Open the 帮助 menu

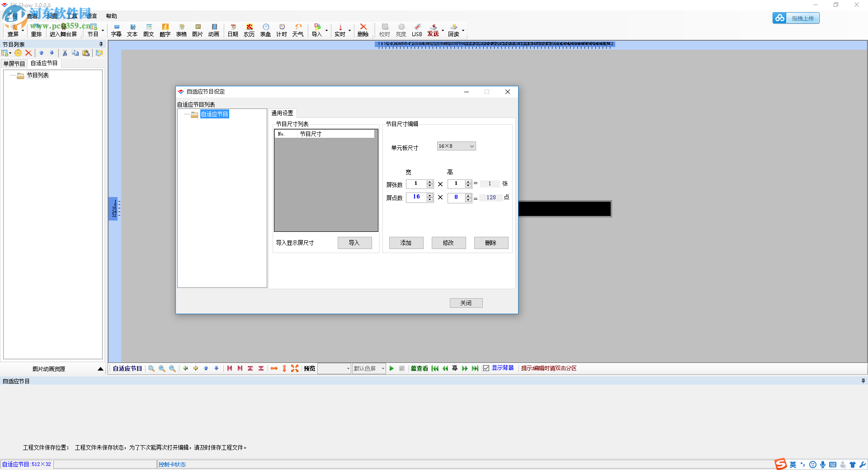tap(111, 16)
